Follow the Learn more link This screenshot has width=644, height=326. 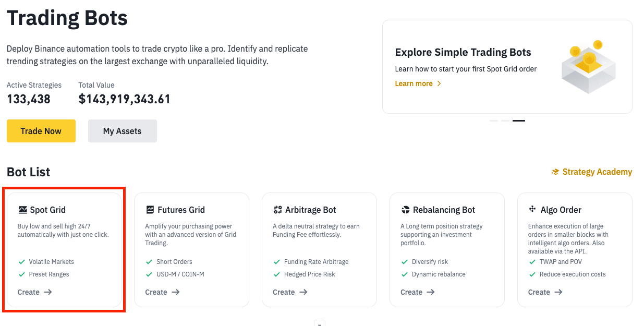(x=414, y=83)
